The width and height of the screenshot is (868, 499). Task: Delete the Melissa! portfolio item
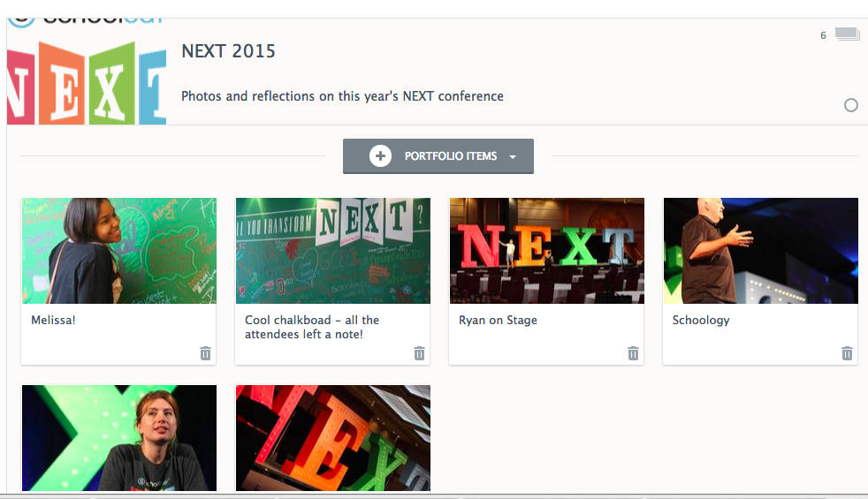click(205, 353)
